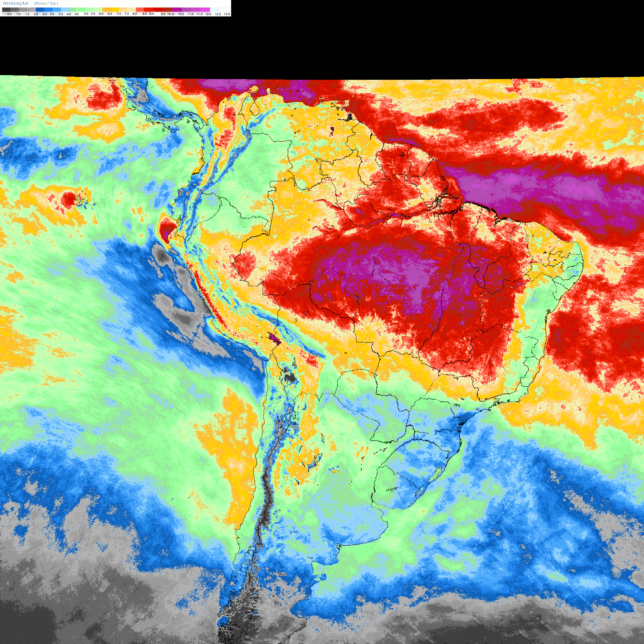The height and width of the screenshot is (644, 644).
Task: Click the '12.0' legend value
Action: coord(208,14)
